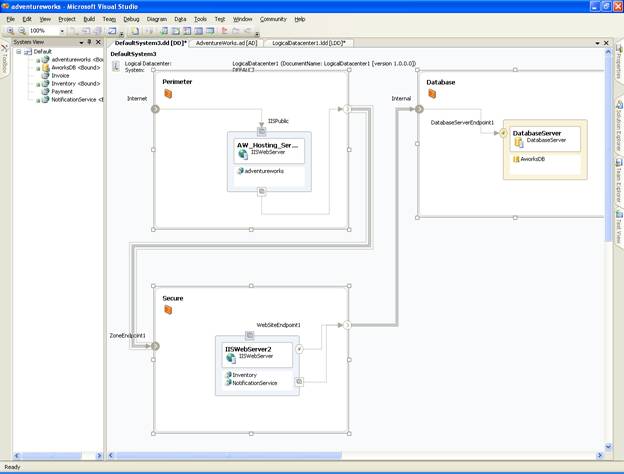Select the Internet zone endpoint circle
The height and width of the screenshot is (474, 624).
pyautogui.click(x=155, y=109)
